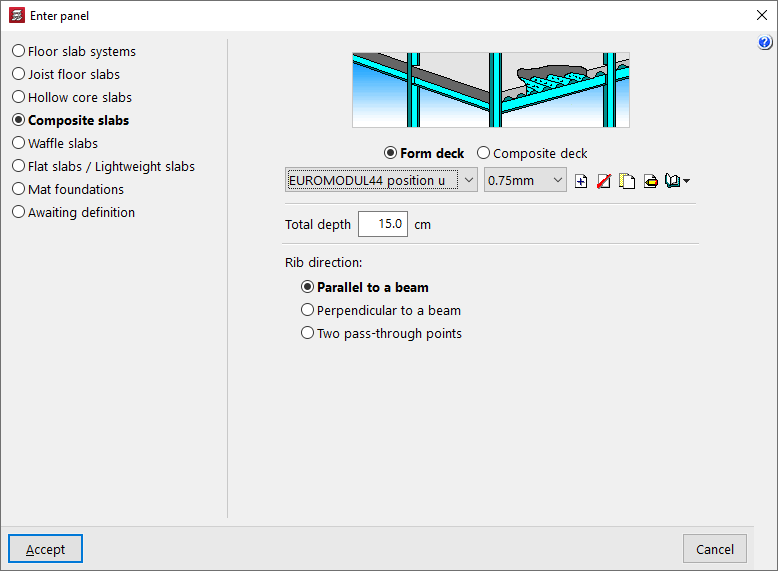Click the Cancel button
The width and height of the screenshot is (778, 571).
714,549
